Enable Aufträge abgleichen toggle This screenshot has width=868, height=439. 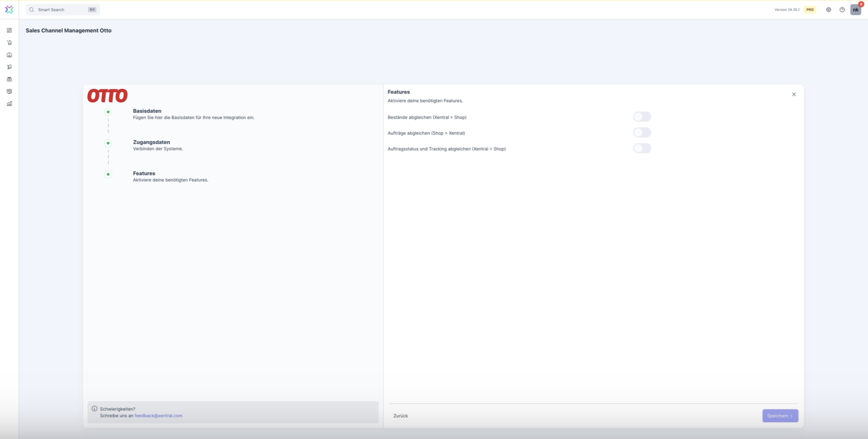pyautogui.click(x=642, y=132)
